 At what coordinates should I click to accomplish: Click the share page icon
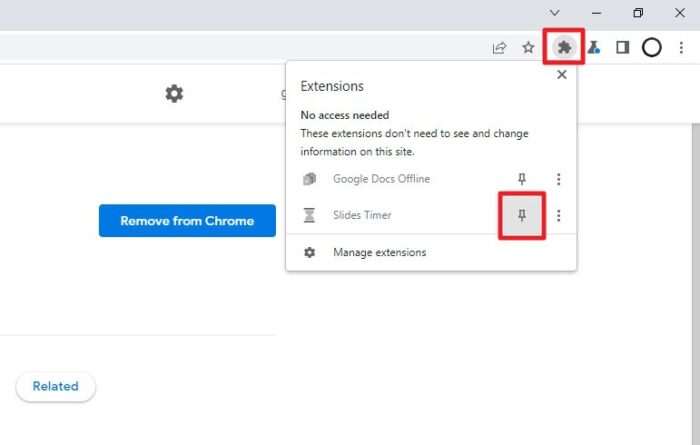click(x=499, y=47)
